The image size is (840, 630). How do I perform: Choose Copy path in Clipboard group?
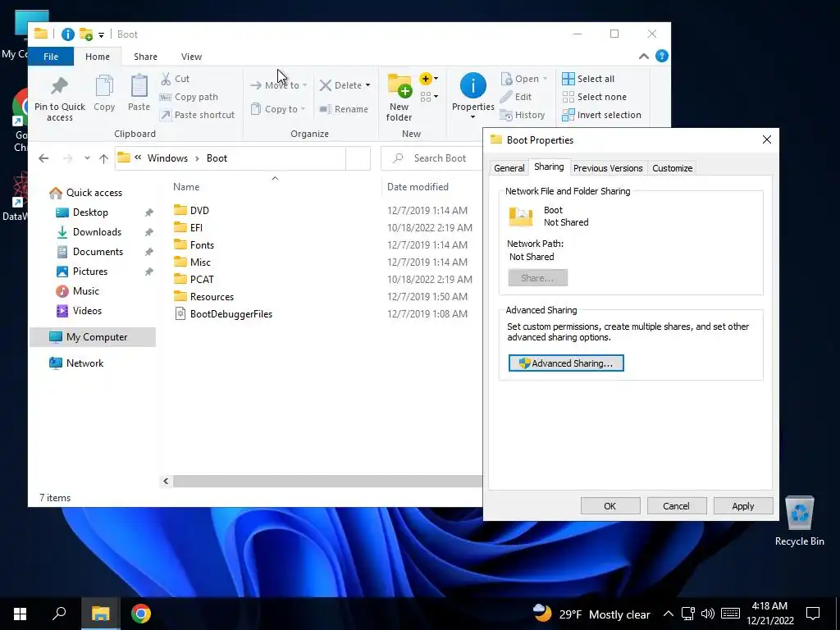click(189, 97)
